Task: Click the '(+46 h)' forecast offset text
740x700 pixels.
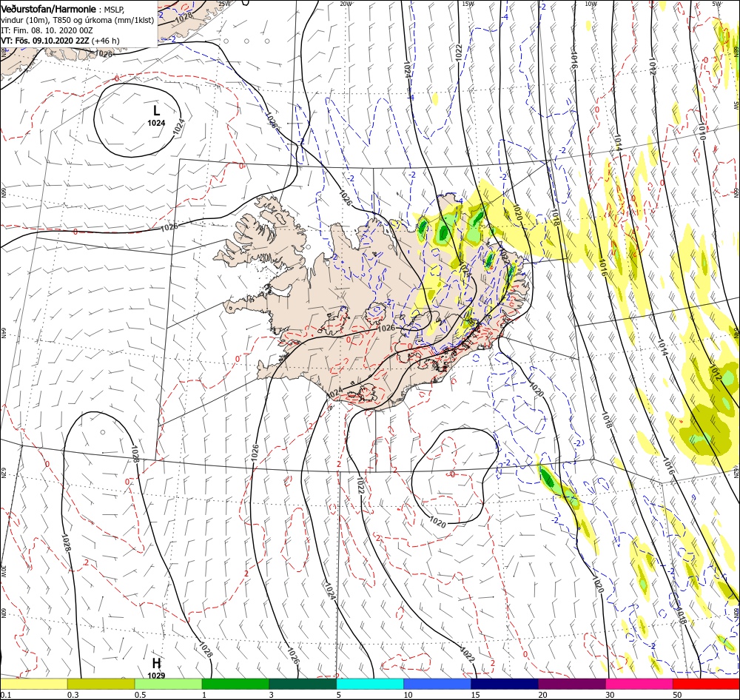Action: pyautogui.click(x=105, y=41)
